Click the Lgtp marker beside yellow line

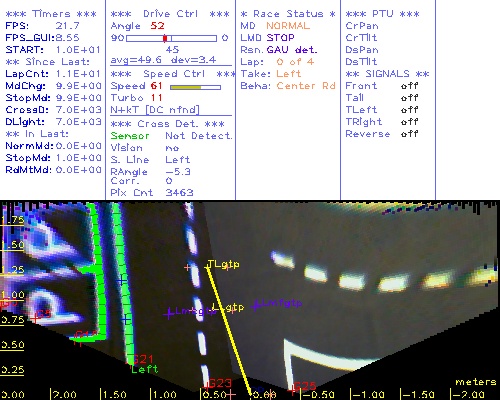coord(228,308)
